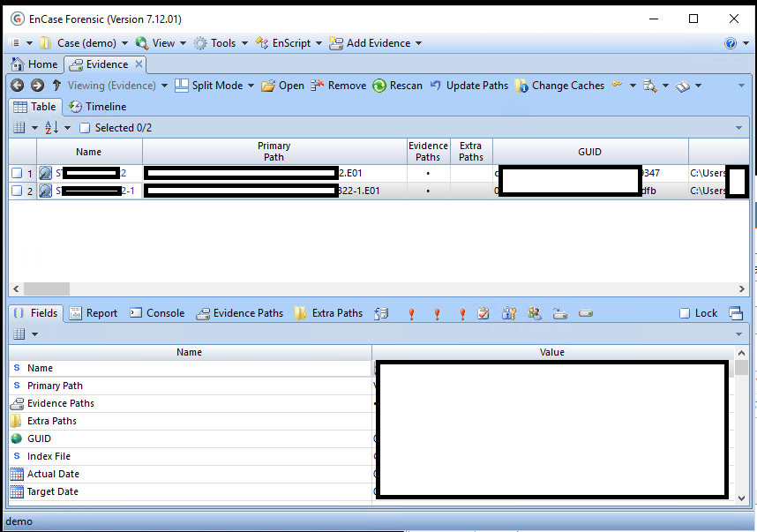This screenshot has height=532, width=757.
Task: Expand the Tools menu dropdown
Action: [244, 43]
